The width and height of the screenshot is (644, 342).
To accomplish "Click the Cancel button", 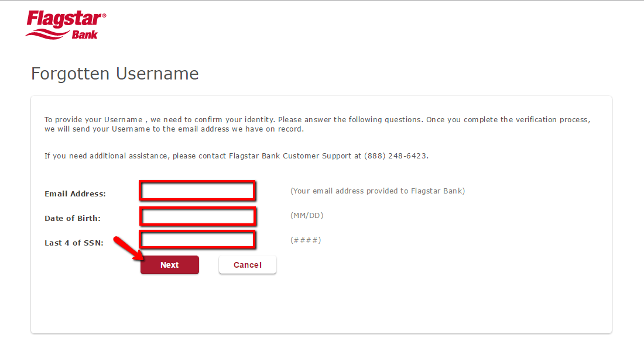I will coord(247,264).
